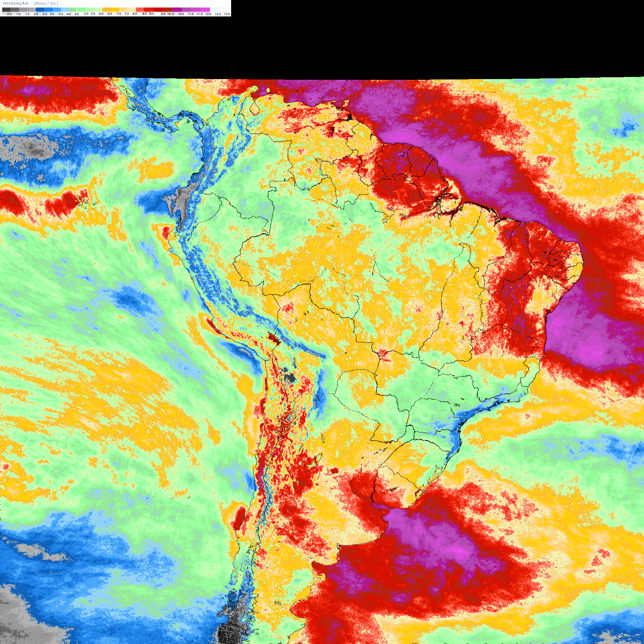Click the "(Horas / dia)" units label

46,3
